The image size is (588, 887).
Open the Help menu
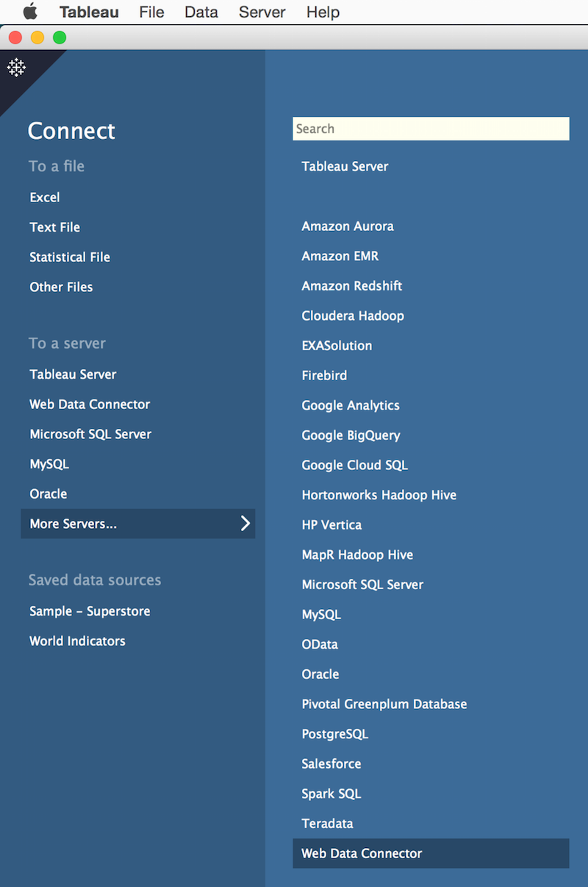[323, 12]
